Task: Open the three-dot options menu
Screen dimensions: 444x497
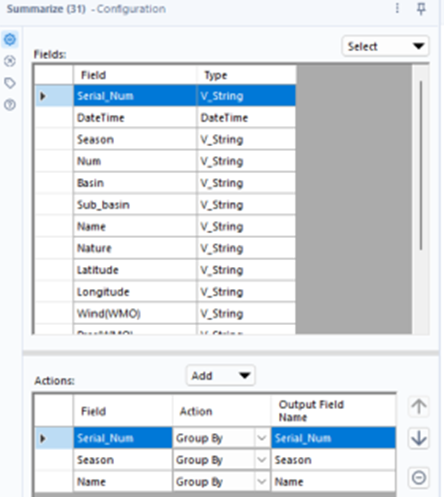Action: coord(397,8)
